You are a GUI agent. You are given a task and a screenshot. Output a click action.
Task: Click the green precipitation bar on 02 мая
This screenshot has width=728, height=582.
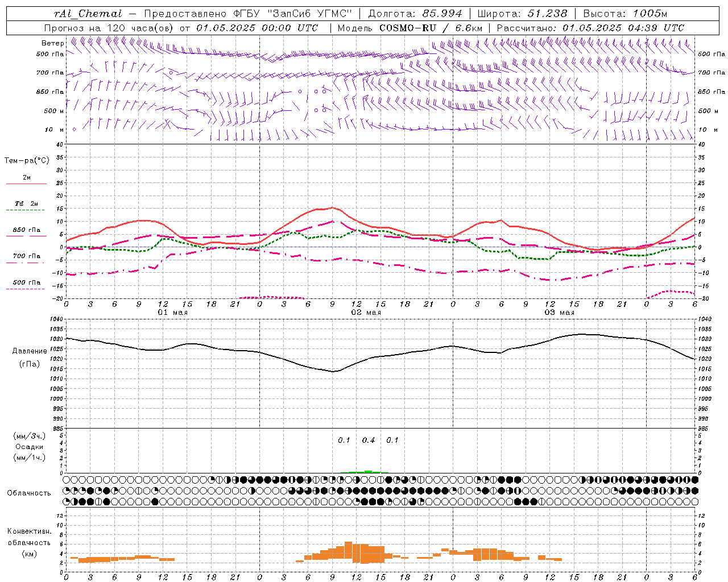[367, 472]
